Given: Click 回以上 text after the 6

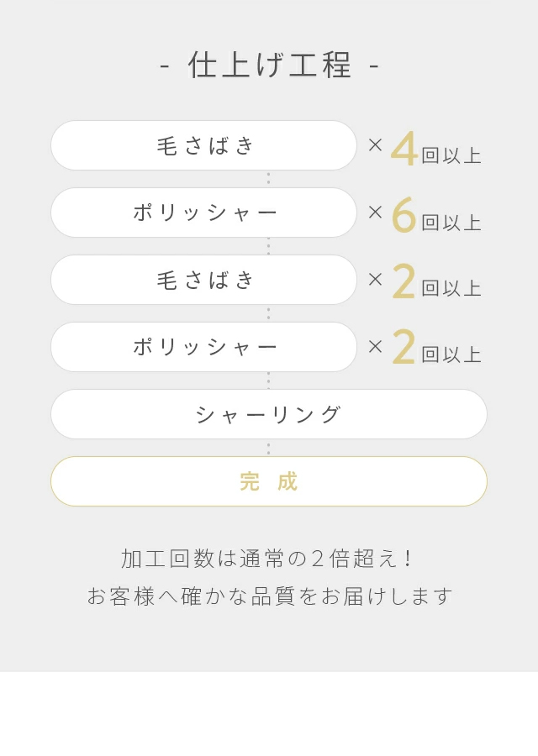Looking at the screenshot, I should click(451, 223).
